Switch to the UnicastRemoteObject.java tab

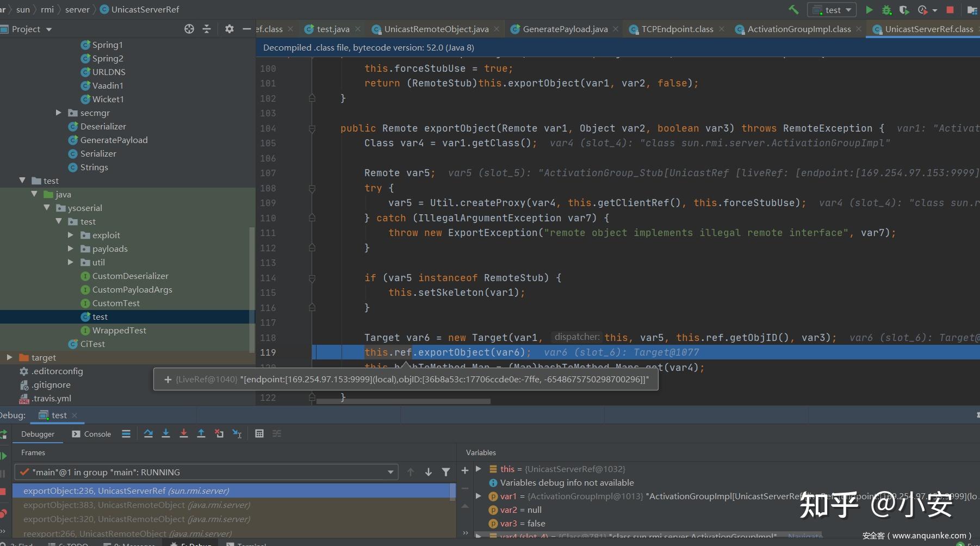(x=436, y=29)
